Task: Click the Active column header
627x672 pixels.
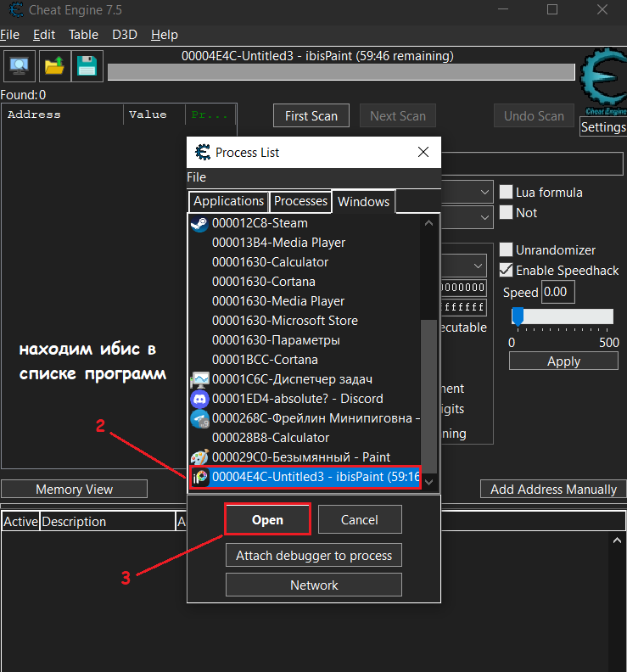Action: click(x=20, y=522)
